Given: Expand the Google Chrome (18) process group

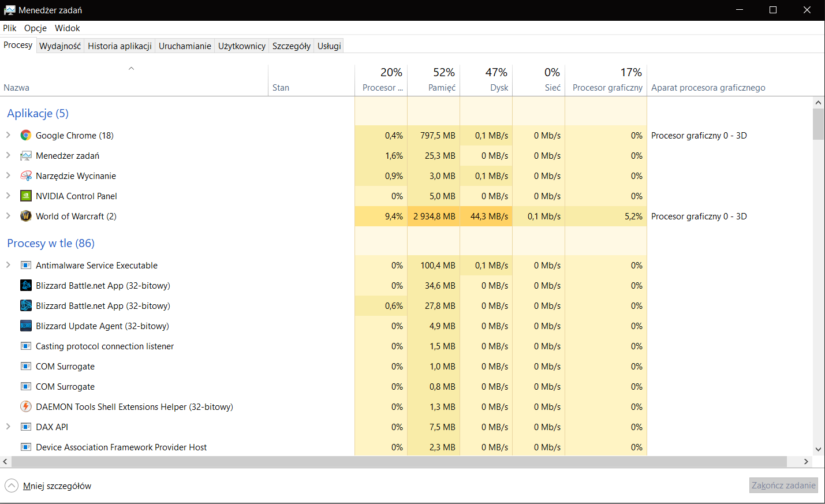Looking at the screenshot, I should coord(8,135).
